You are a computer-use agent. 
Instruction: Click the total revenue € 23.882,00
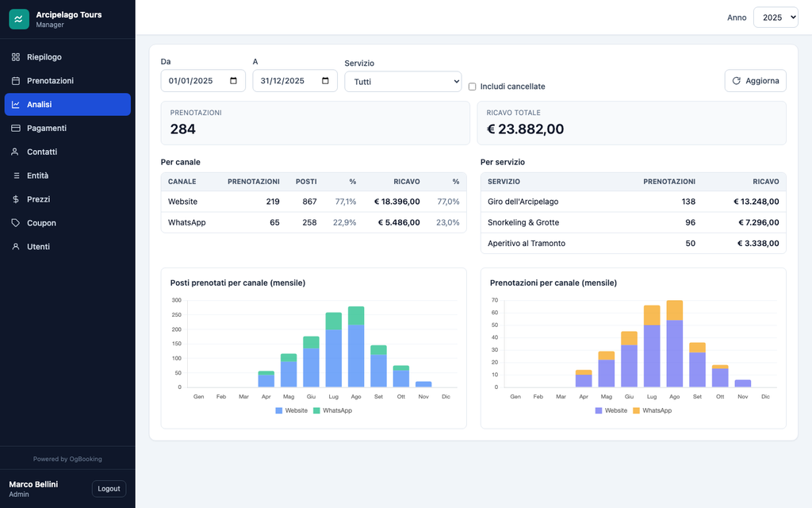(x=525, y=129)
